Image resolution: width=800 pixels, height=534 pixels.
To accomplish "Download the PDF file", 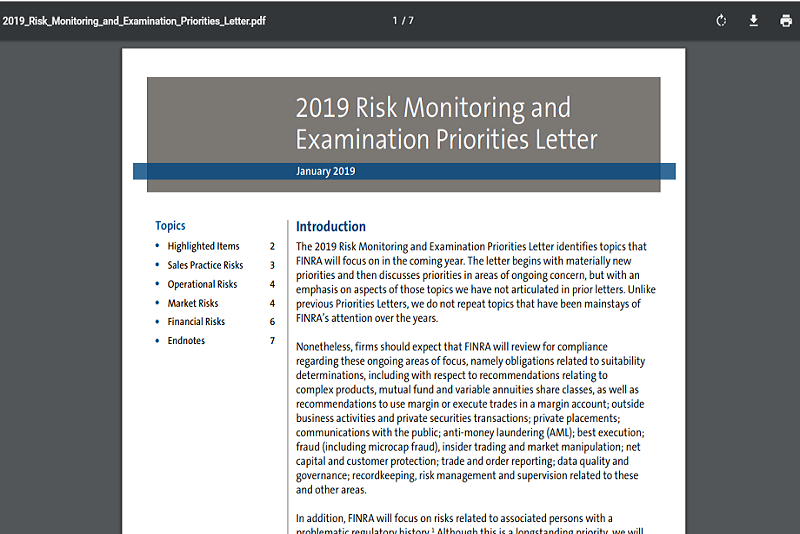I will 754,21.
